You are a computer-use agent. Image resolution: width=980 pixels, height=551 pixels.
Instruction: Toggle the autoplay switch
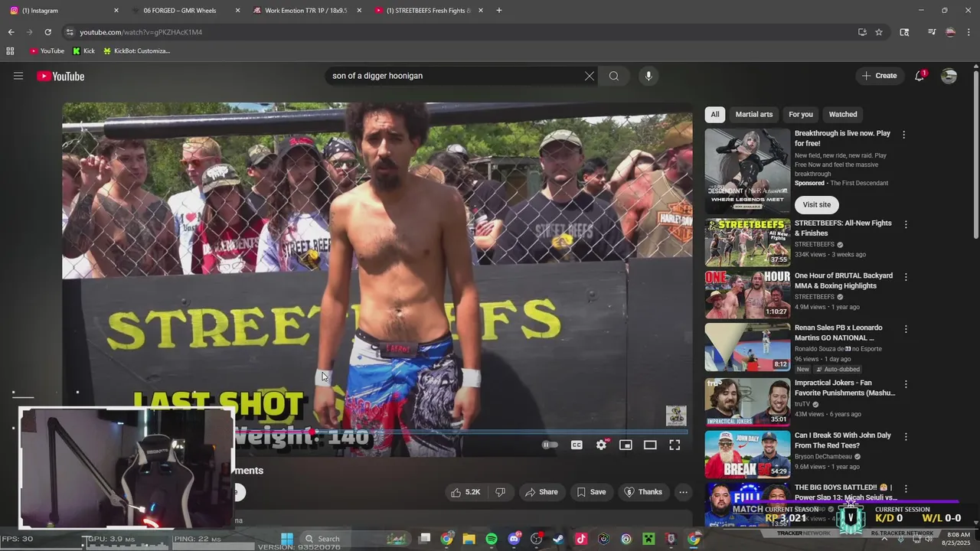click(x=550, y=445)
